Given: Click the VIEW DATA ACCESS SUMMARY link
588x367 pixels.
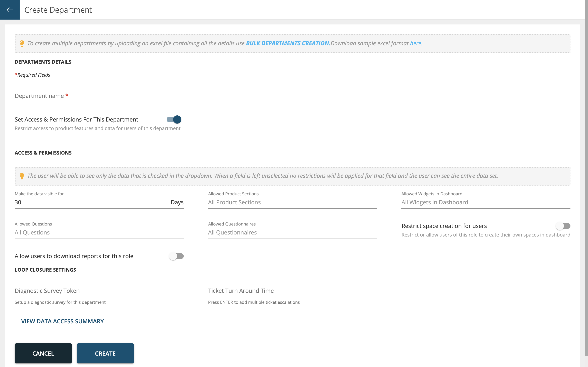Looking at the screenshot, I should click(x=63, y=321).
